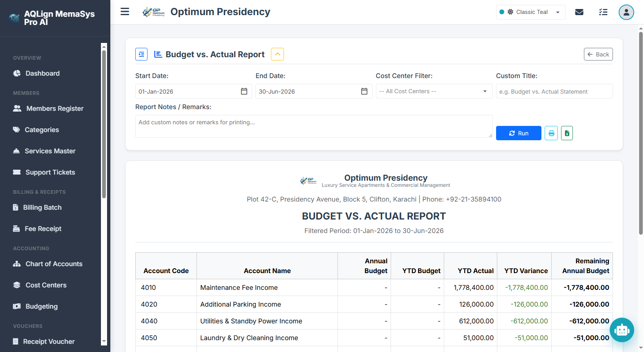Click the Support Tickets ticket icon
Viewport: 644px width, 352px height.
point(17,172)
